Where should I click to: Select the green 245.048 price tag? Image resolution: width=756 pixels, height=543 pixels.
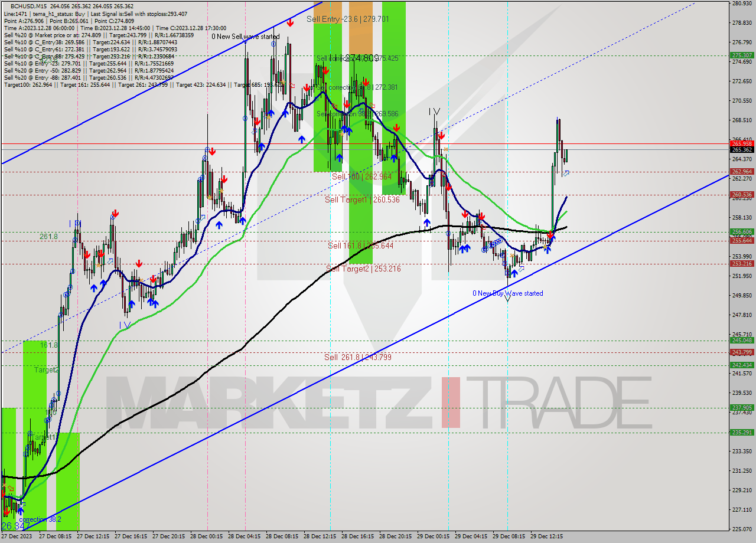tap(742, 340)
